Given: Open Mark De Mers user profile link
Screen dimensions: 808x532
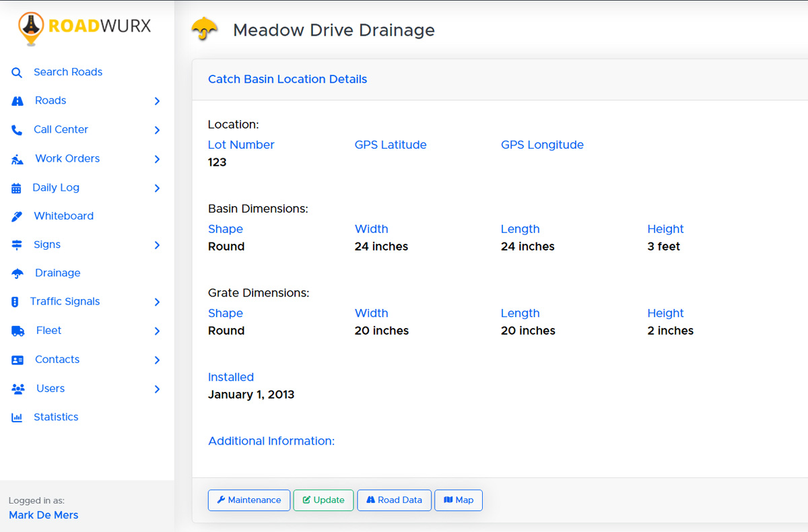Looking at the screenshot, I should [43, 515].
